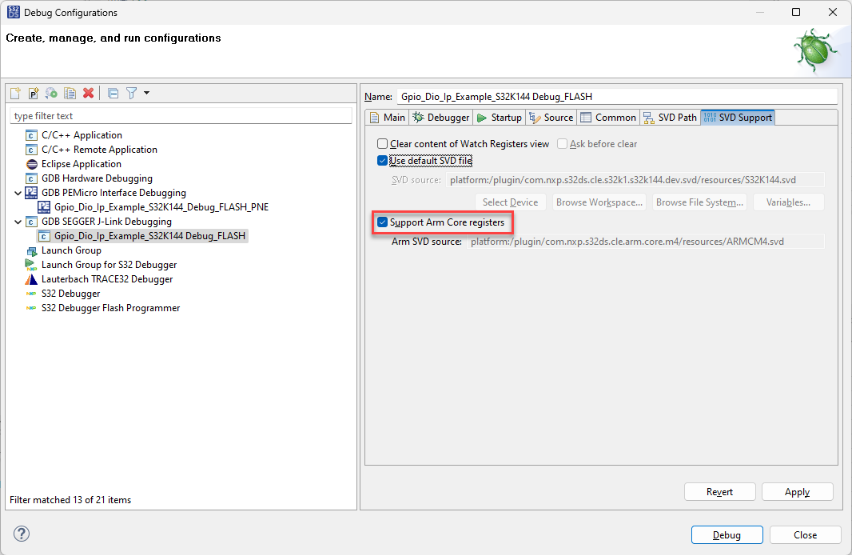Click the New launch configuration icon
Viewport: 852px width, 555px height.
(x=15, y=93)
